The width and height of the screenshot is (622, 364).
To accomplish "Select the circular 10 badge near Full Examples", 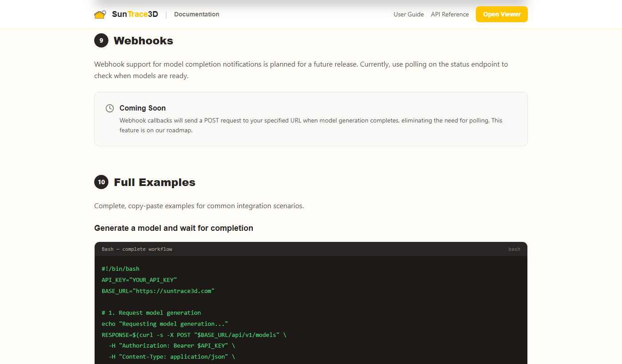I will (x=101, y=182).
